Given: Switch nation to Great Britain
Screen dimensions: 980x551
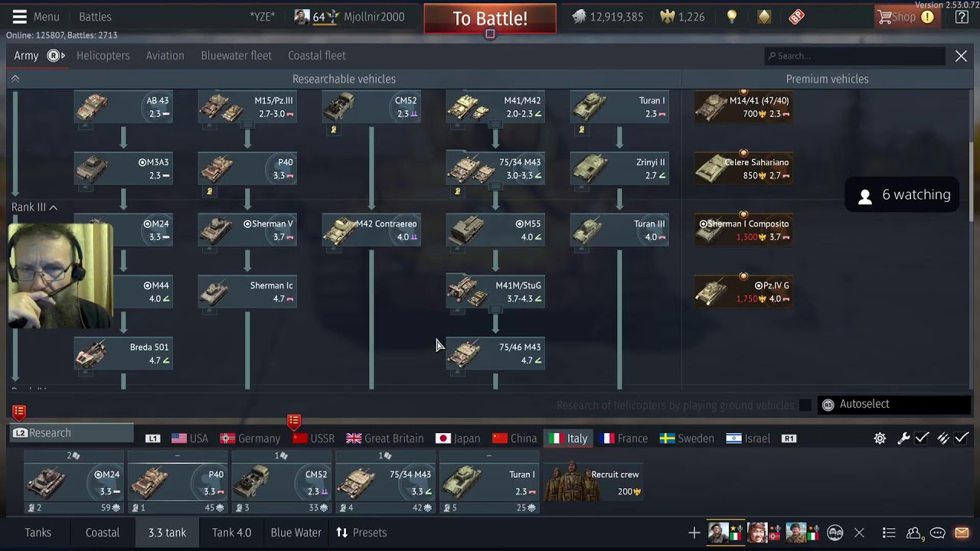Looking at the screenshot, I should (385, 439).
